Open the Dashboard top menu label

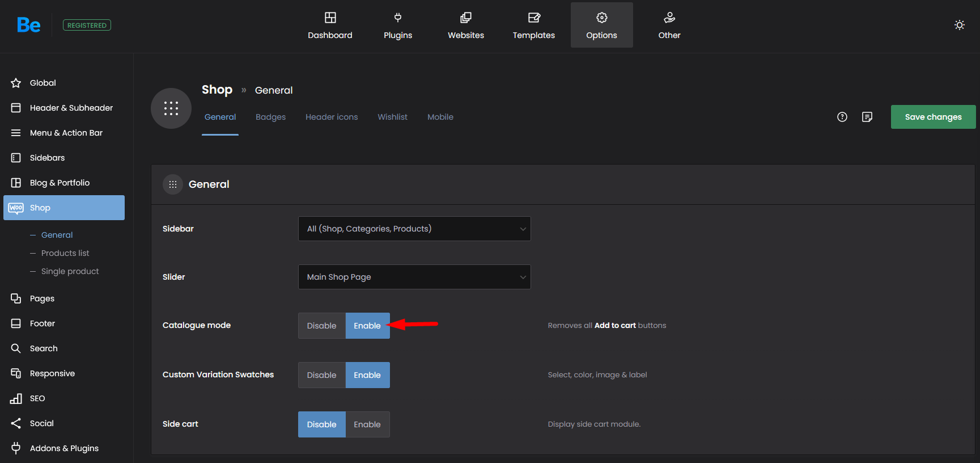[330, 35]
